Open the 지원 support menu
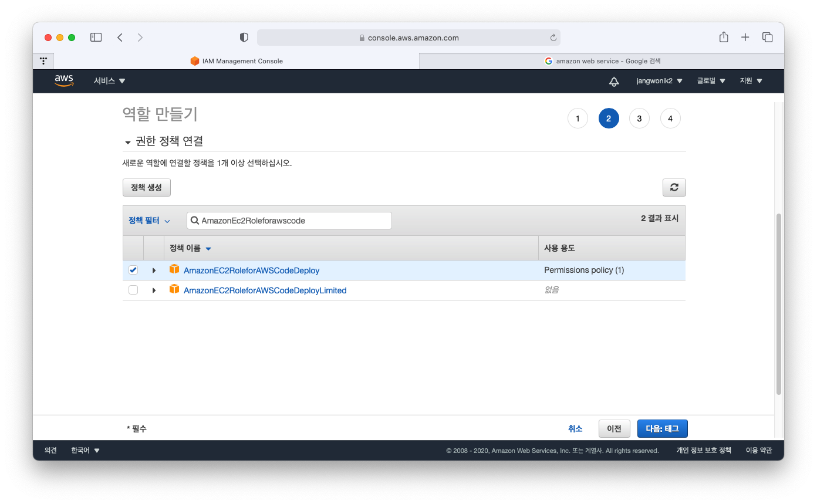The width and height of the screenshot is (817, 504). [x=751, y=81]
